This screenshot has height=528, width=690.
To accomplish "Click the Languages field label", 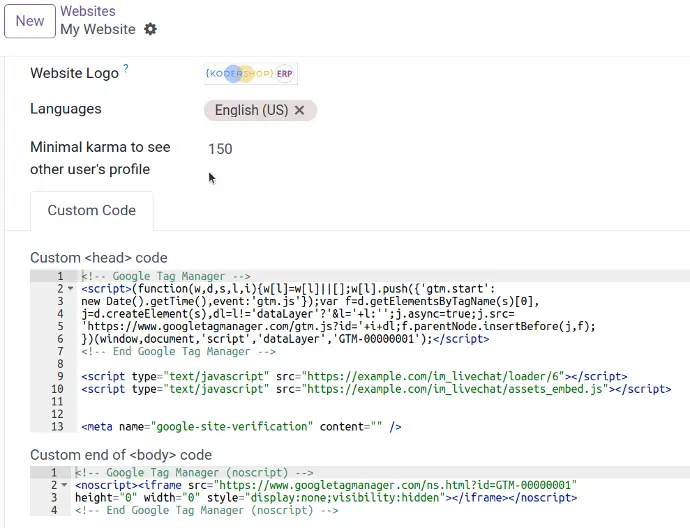I will [x=66, y=109].
